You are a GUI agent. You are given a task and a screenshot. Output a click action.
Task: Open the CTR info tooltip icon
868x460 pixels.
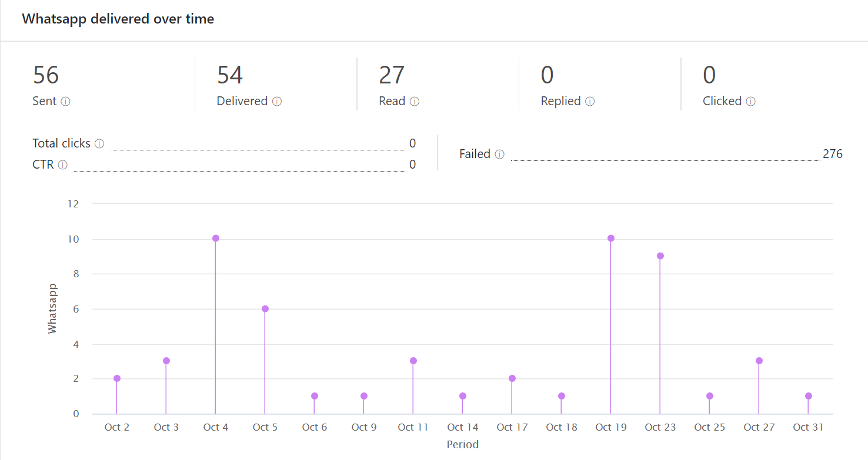click(x=63, y=165)
